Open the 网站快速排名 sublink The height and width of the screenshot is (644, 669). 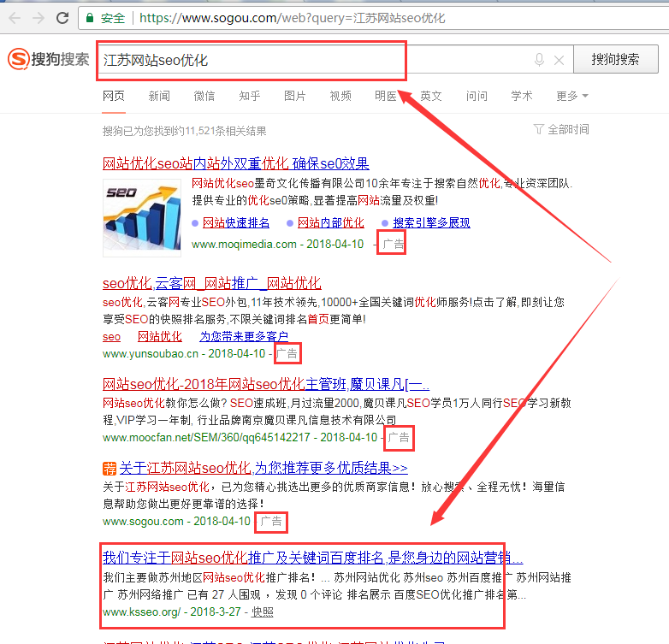coord(235,223)
